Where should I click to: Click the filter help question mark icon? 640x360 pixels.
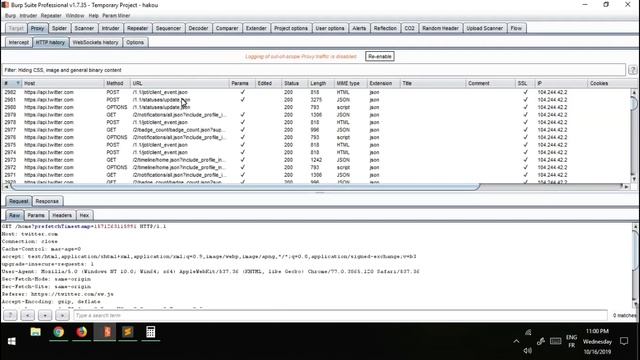633,70
